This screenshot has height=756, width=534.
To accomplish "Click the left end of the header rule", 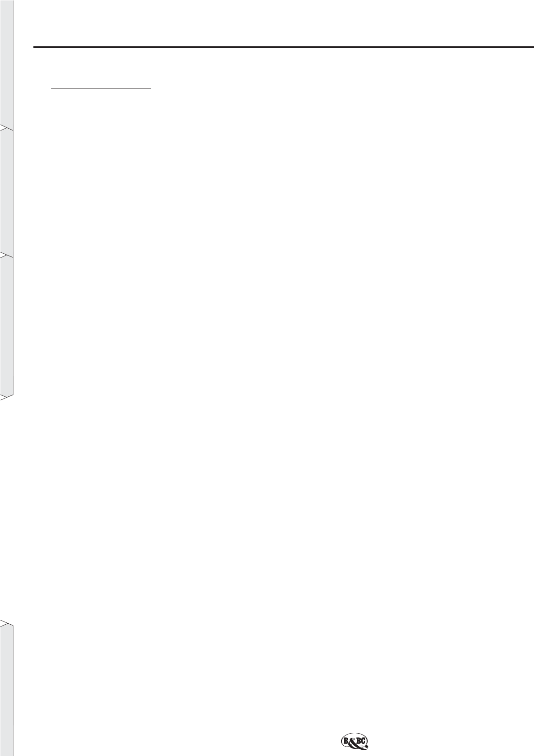I will pos(35,47).
